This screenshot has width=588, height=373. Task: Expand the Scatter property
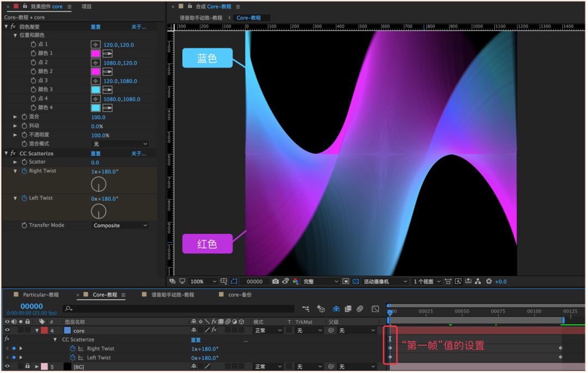[15, 162]
